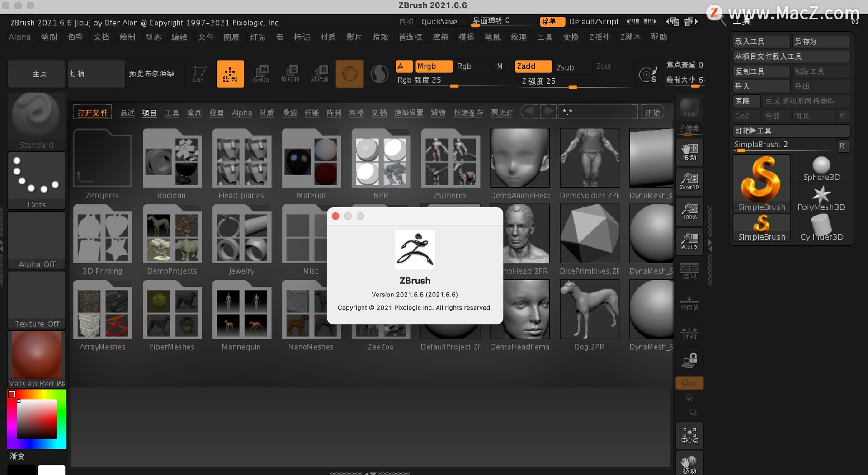Toggle the XYZ rotation mode button
This screenshot has width=868, height=475.
click(689, 383)
